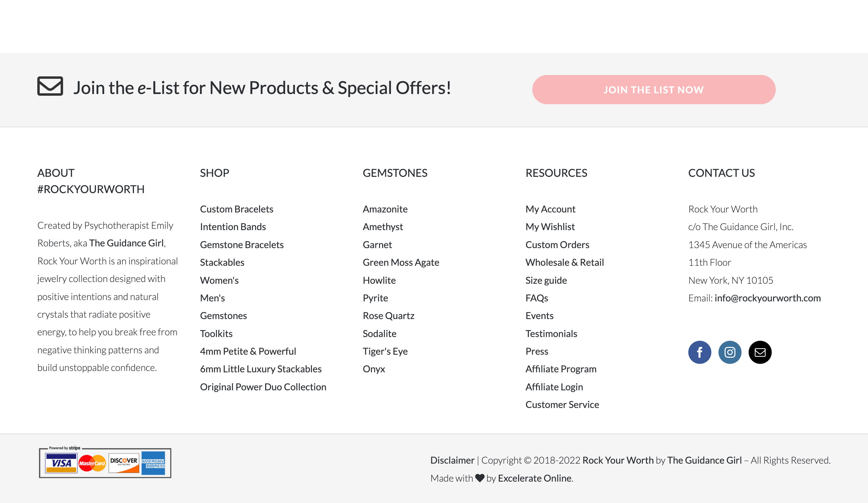Image resolution: width=868 pixels, height=503 pixels.
Task: Open the Size guide resource link
Action: [x=546, y=280]
